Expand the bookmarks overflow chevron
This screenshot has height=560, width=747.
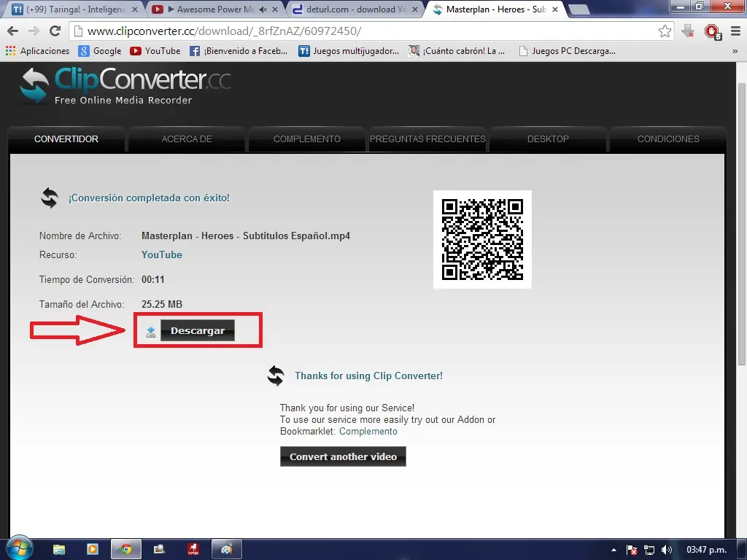click(735, 52)
